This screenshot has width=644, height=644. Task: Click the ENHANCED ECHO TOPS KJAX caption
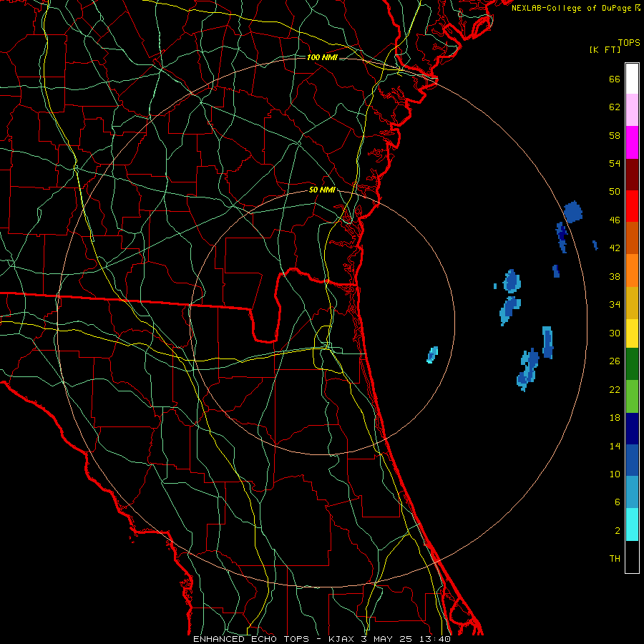322,639
